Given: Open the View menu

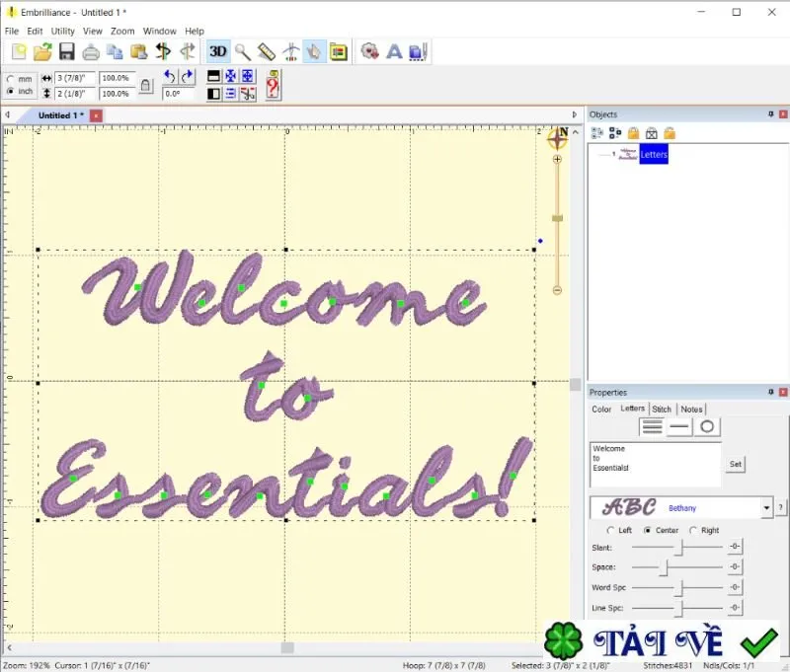Looking at the screenshot, I should (93, 32).
